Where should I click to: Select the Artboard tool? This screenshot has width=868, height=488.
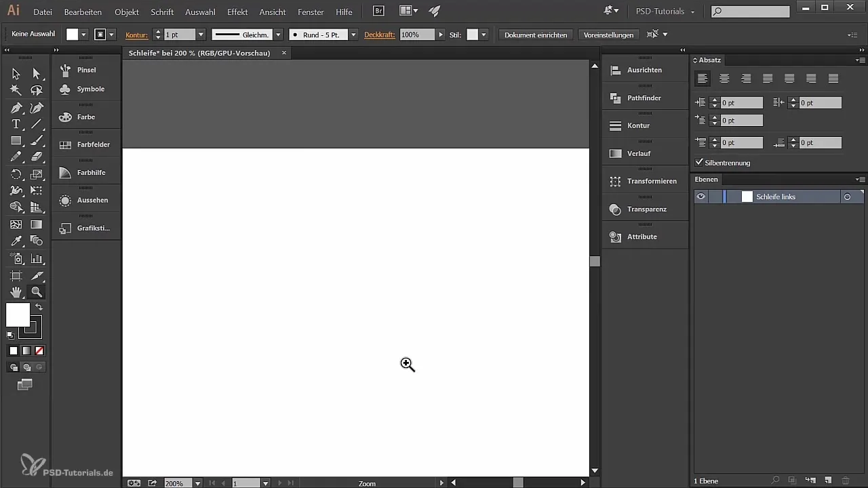pyautogui.click(x=16, y=276)
